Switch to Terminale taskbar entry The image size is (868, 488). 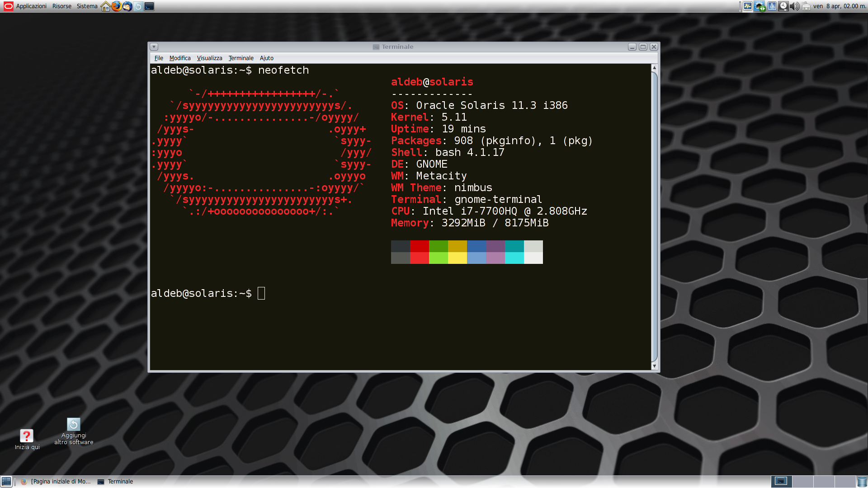pos(116,481)
